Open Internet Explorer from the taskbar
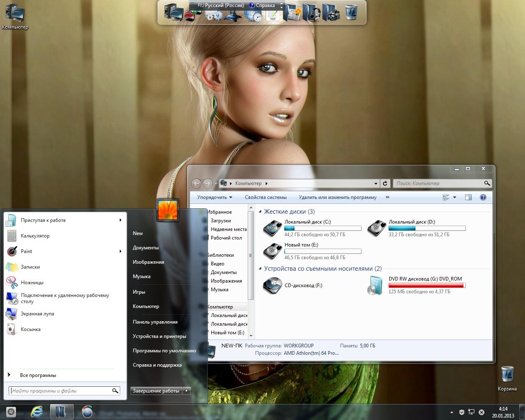The image size is (525, 420). click(x=37, y=411)
